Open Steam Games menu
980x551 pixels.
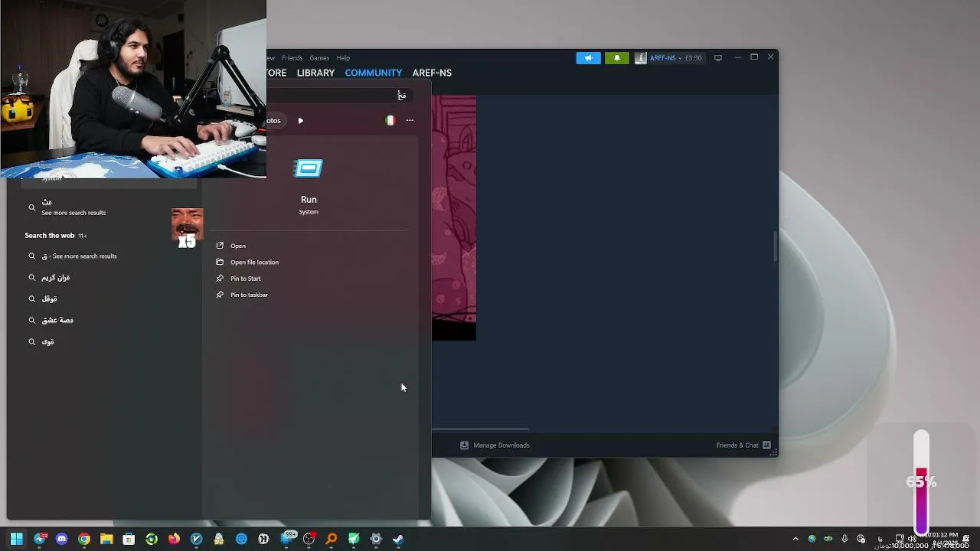pos(319,58)
